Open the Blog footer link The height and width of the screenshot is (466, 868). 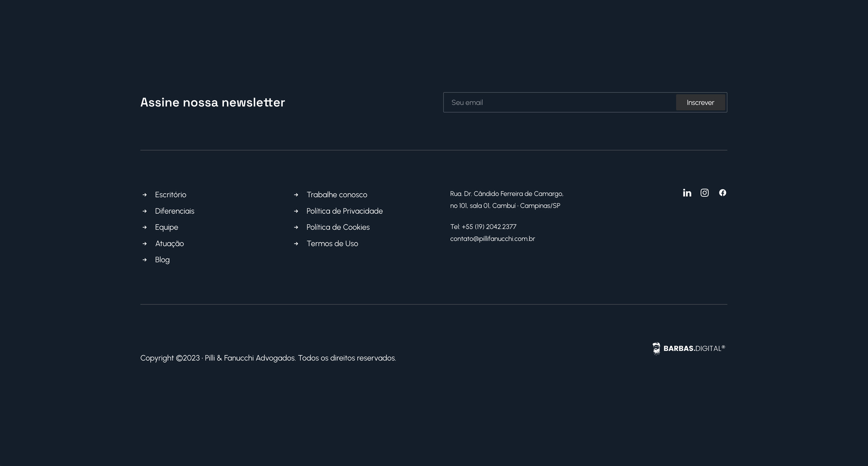click(x=162, y=260)
